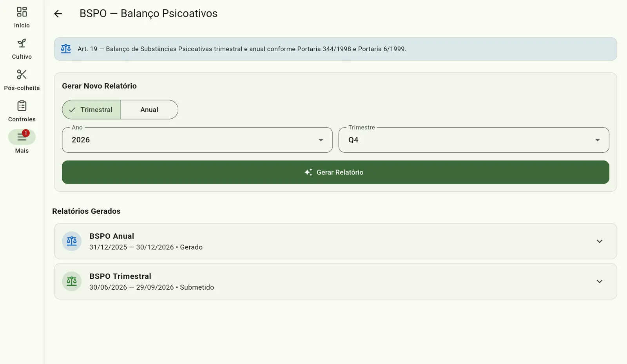This screenshot has height=364, width=627.
Task: Open the Início dashboard icon
Action: point(22,12)
